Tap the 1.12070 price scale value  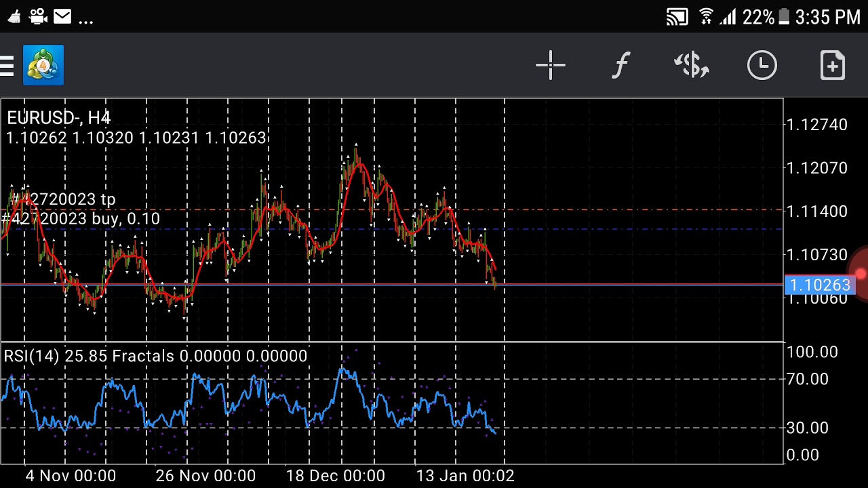[816, 168]
